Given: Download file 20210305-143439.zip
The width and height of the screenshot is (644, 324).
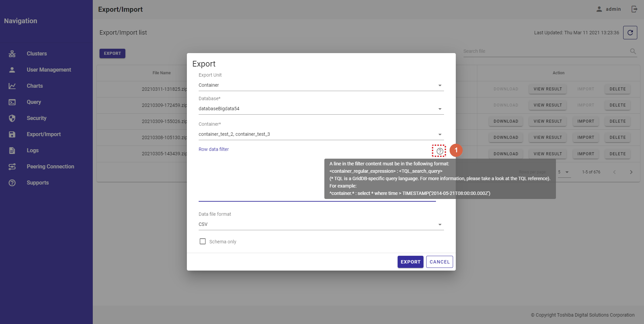Looking at the screenshot, I should click(506, 154).
